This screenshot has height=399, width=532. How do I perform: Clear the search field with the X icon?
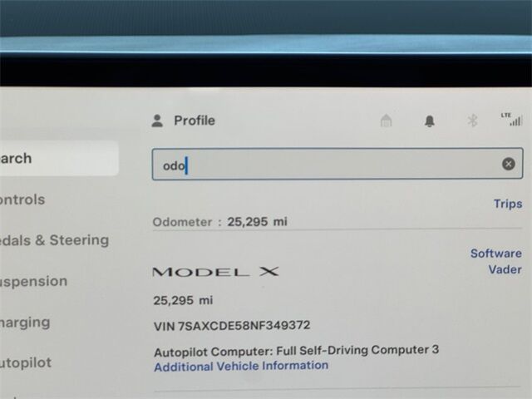508,164
